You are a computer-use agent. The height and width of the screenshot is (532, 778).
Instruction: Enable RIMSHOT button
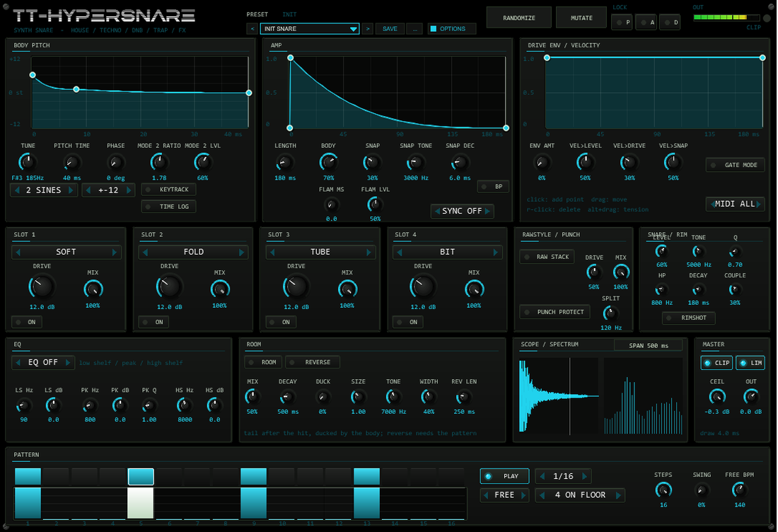click(689, 318)
